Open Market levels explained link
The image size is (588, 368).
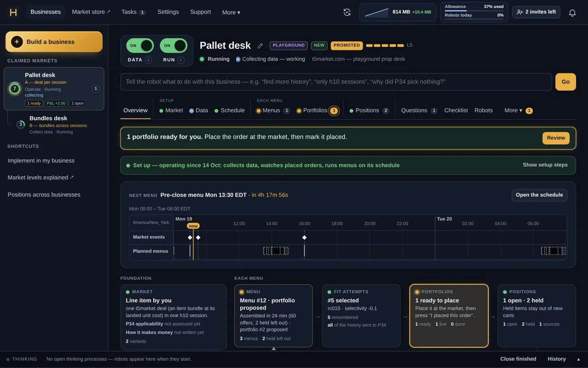[40, 178]
